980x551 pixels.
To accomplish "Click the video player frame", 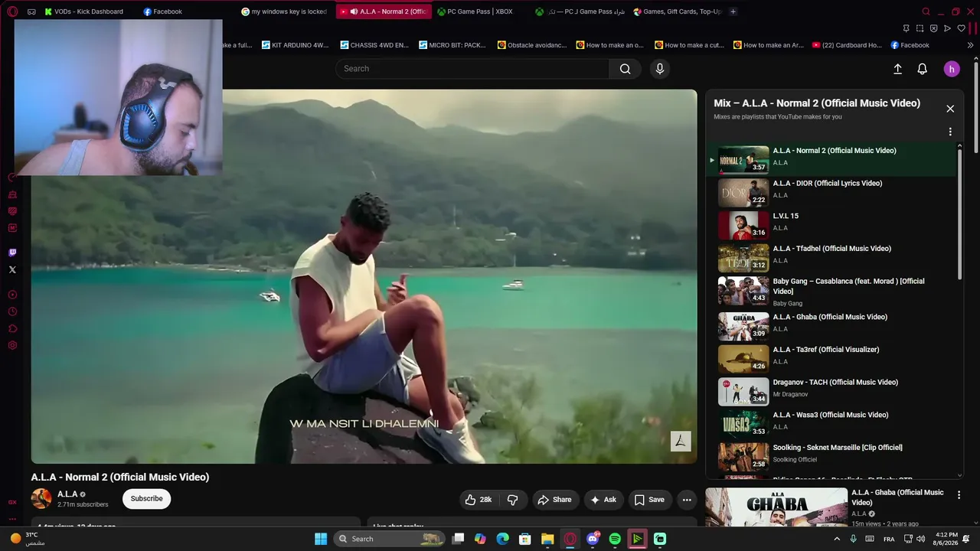I will pyautogui.click(x=364, y=276).
